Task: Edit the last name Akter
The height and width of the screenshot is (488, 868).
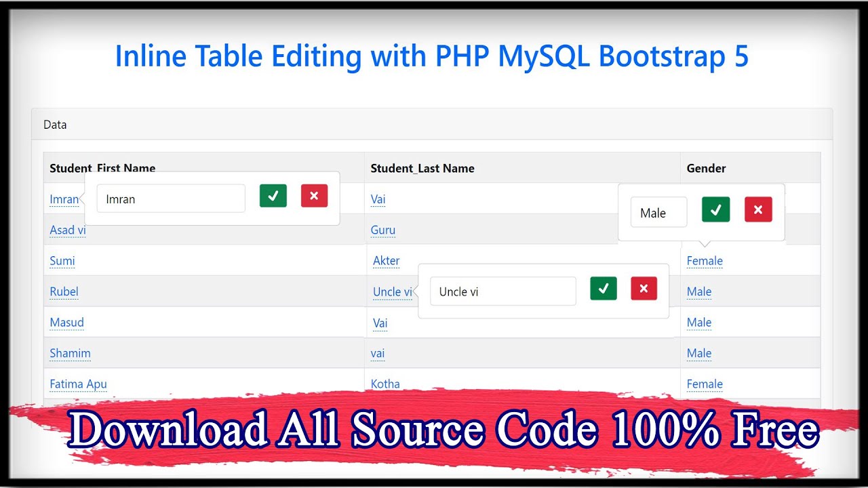Action: point(387,261)
